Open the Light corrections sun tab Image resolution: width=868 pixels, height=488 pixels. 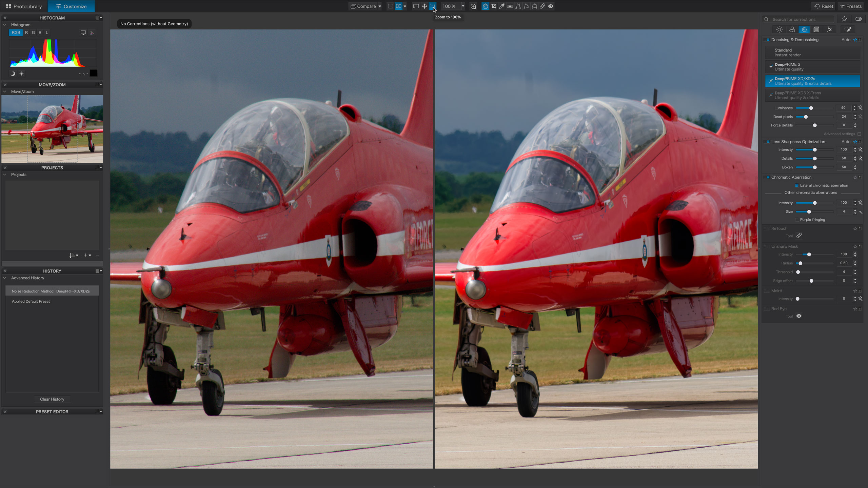click(779, 29)
